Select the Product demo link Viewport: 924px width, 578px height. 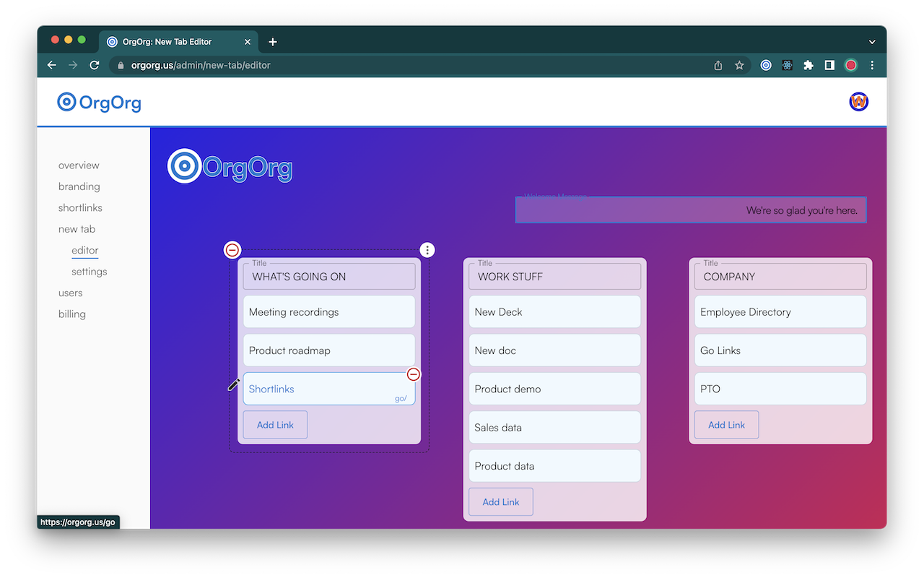pyautogui.click(x=555, y=389)
